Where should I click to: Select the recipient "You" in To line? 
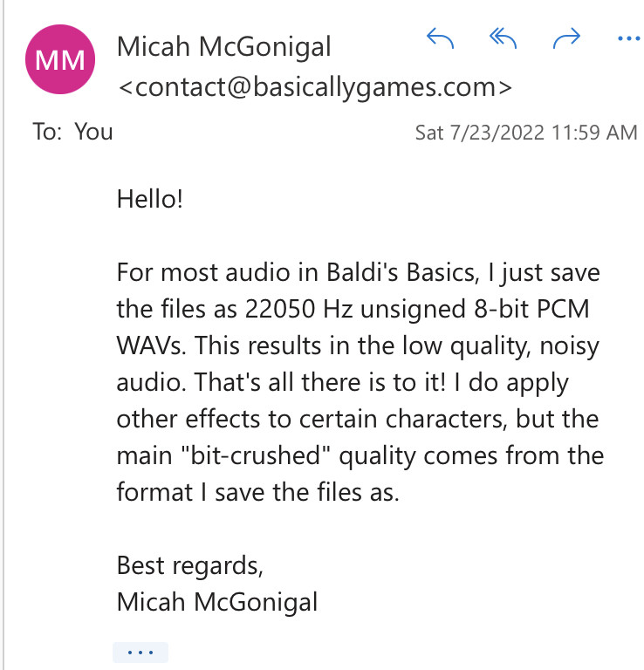93,132
